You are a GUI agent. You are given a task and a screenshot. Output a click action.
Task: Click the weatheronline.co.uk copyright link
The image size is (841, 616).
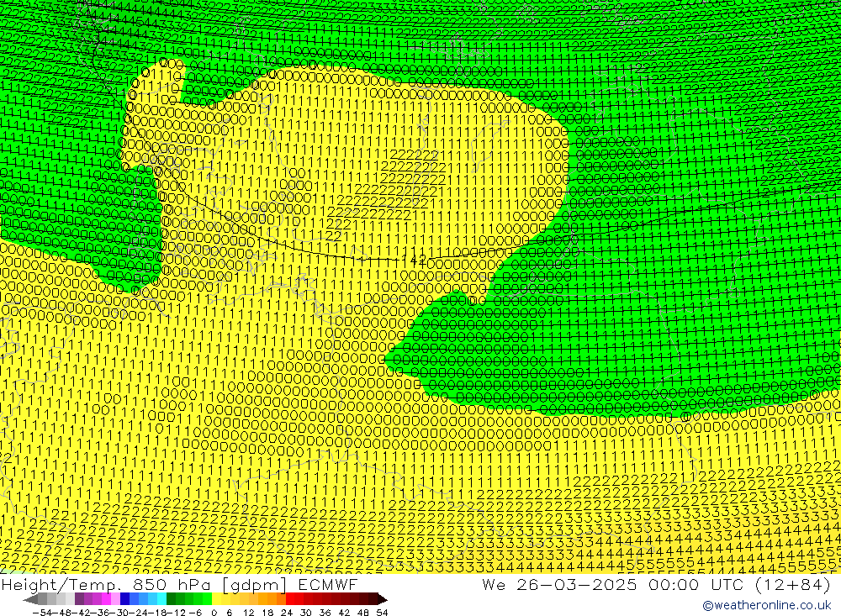point(766,605)
